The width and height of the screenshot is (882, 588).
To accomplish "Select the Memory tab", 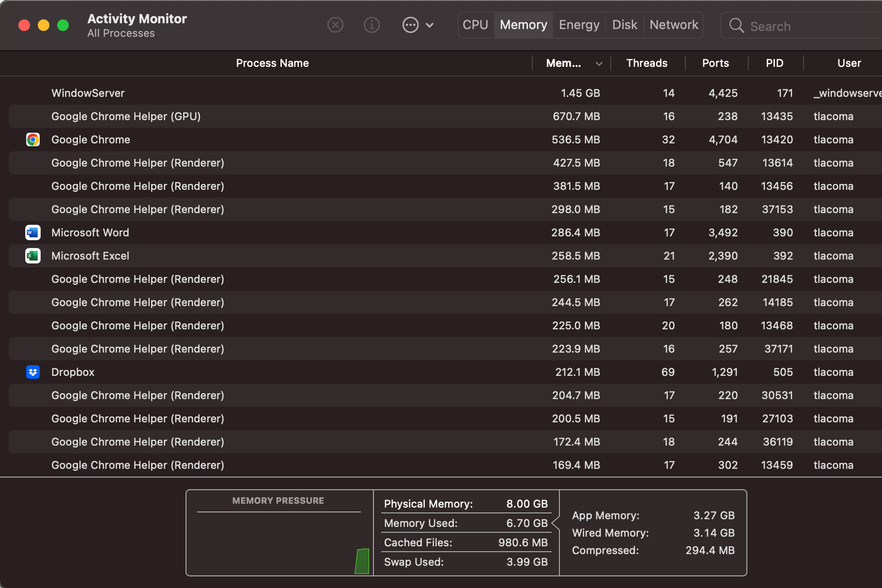I will (x=523, y=25).
